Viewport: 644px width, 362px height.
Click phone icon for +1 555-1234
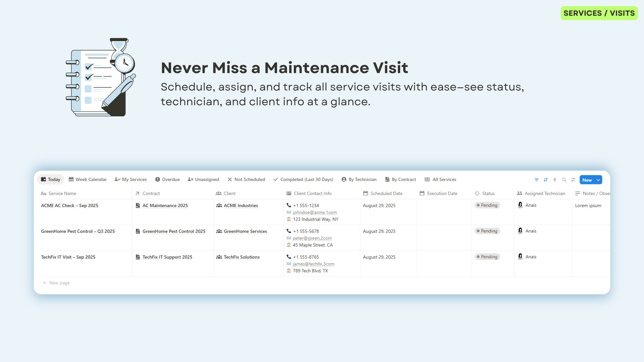point(289,205)
